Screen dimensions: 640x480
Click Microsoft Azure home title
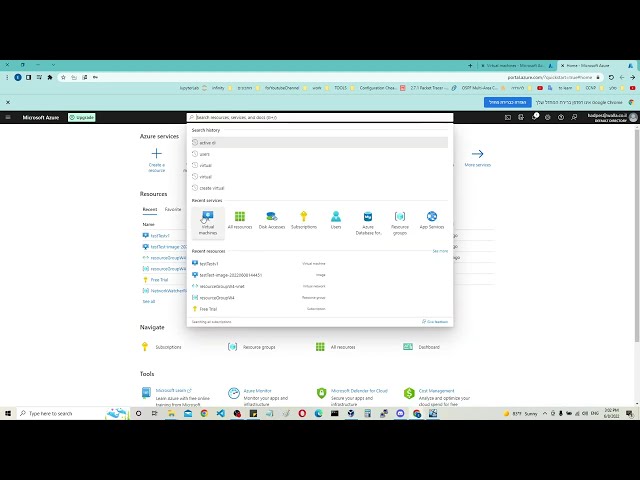point(40,118)
